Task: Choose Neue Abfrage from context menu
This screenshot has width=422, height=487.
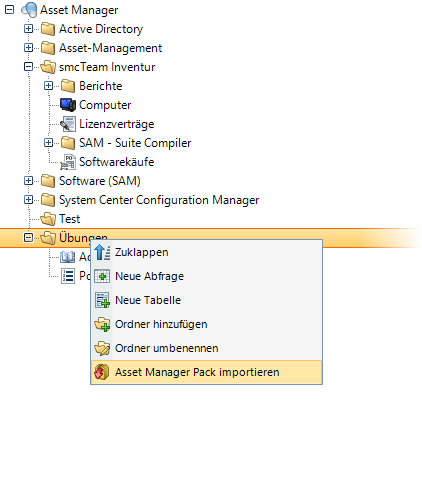Action: [206, 276]
